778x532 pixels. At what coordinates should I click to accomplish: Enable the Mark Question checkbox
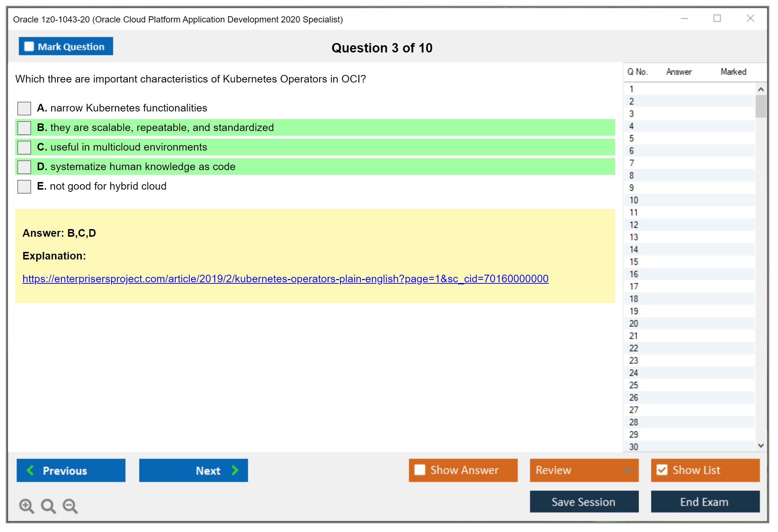(29, 46)
